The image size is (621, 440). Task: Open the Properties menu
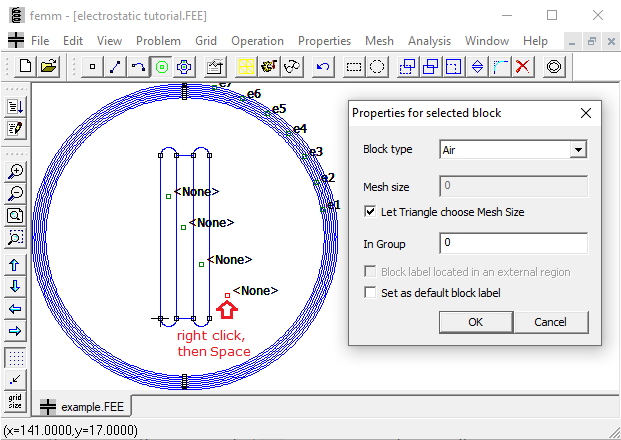(x=324, y=41)
